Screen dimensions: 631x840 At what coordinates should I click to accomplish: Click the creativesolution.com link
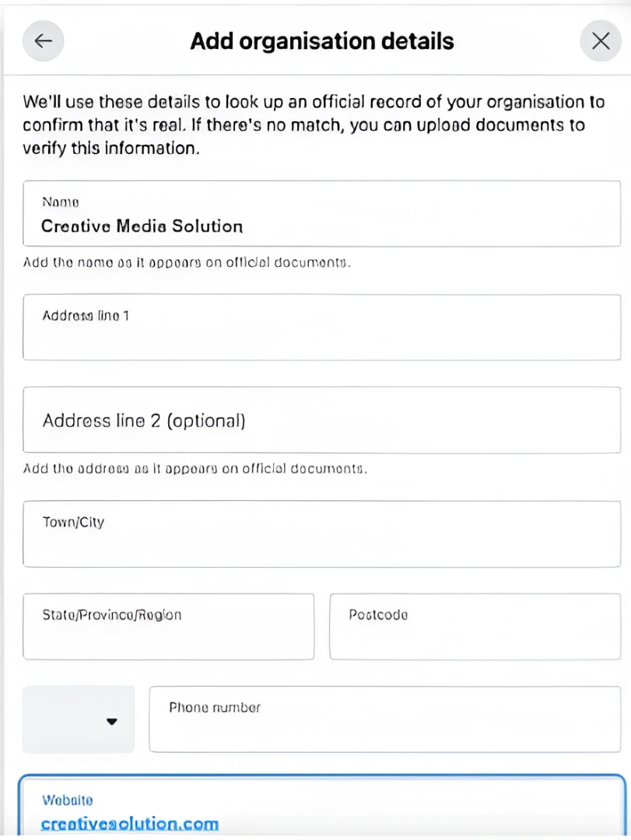coord(129,824)
